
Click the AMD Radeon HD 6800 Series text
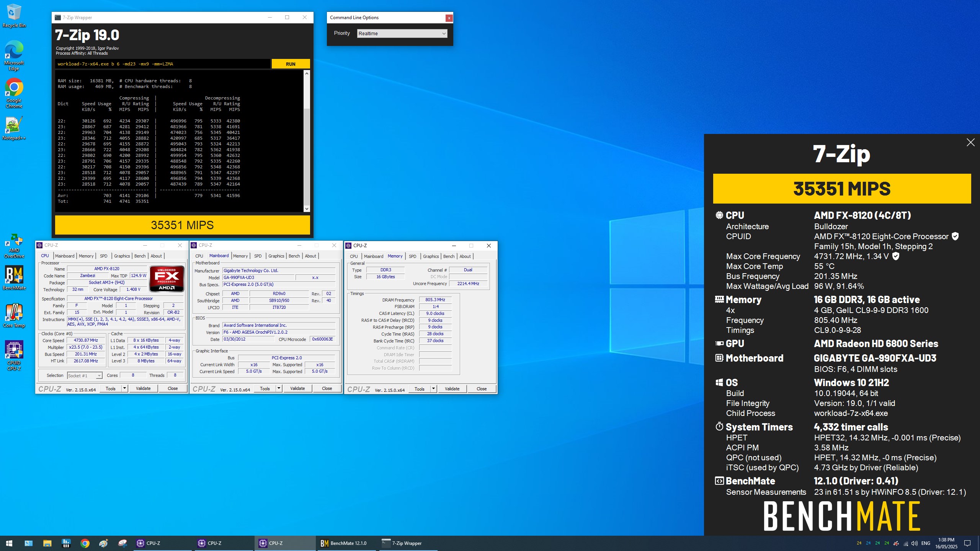pos(876,344)
